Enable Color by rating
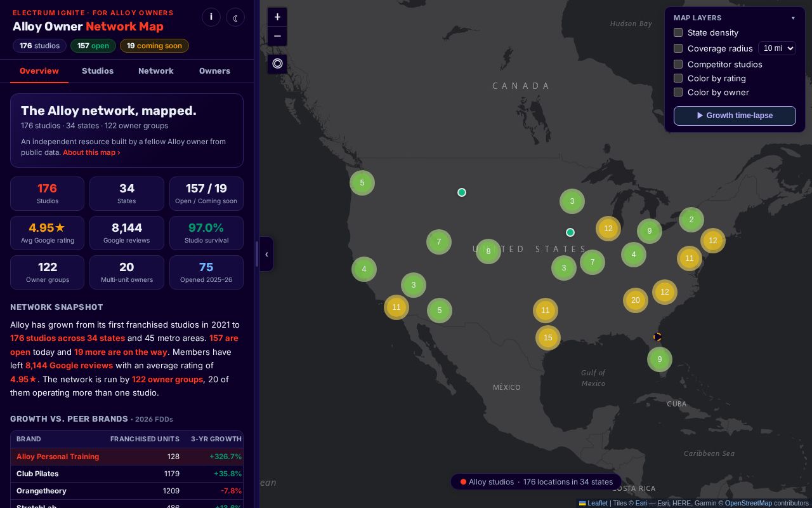This screenshot has width=812, height=508. coord(678,78)
